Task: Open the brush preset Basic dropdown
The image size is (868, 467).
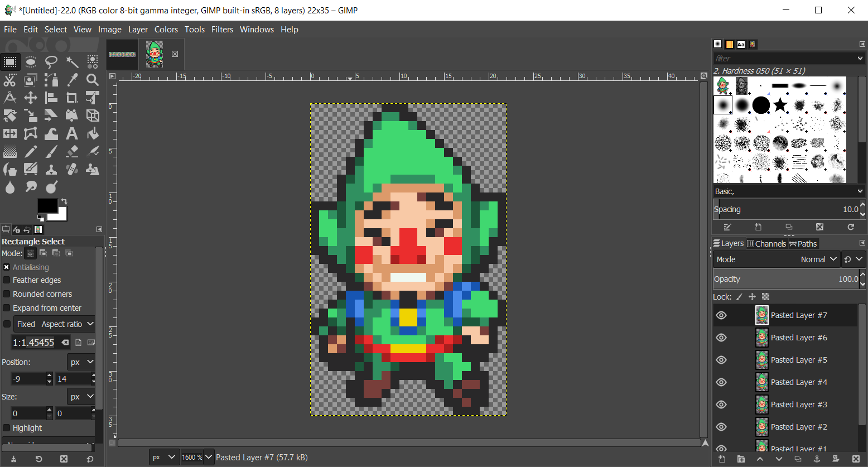Action: tap(789, 191)
